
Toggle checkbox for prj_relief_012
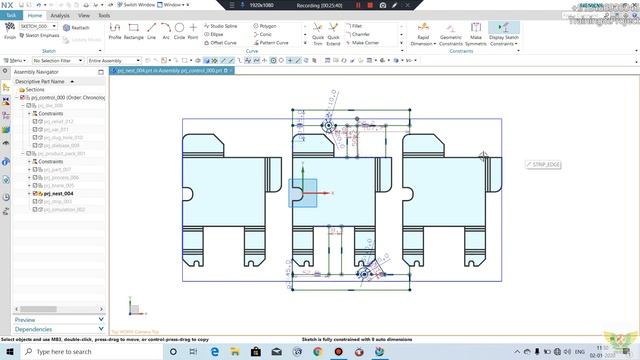35,121
